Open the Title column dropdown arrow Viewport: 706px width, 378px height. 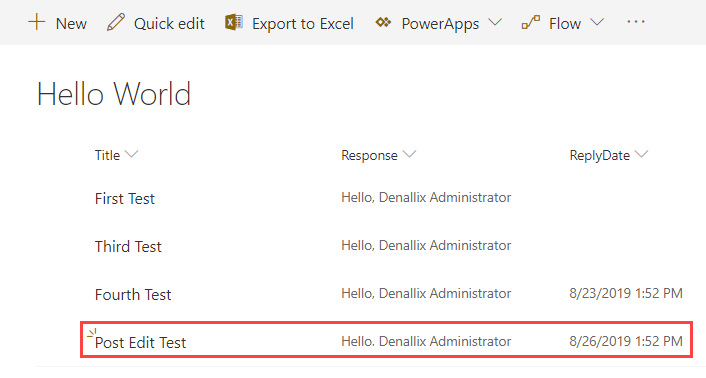[x=131, y=154]
